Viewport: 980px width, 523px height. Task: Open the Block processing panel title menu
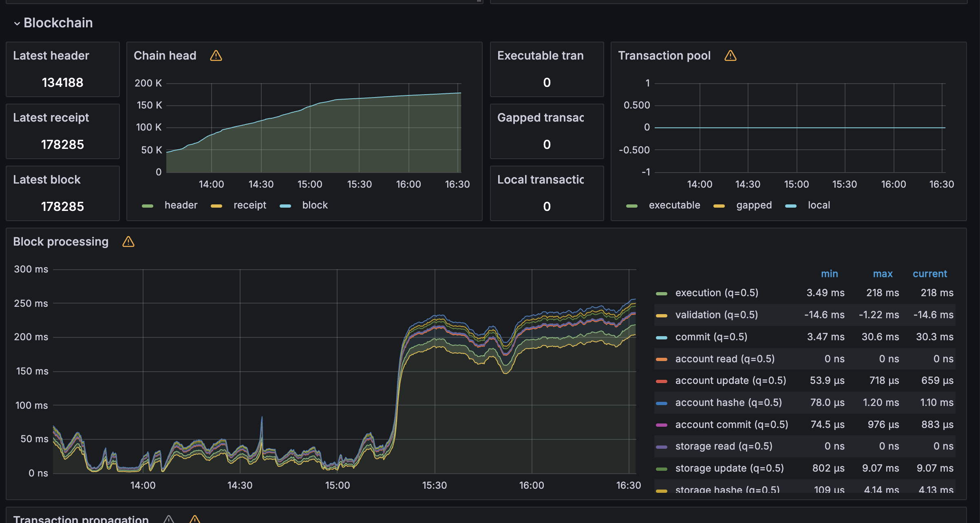point(61,242)
